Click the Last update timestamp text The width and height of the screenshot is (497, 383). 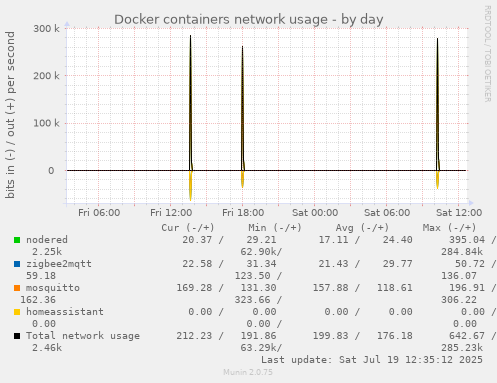click(372, 360)
